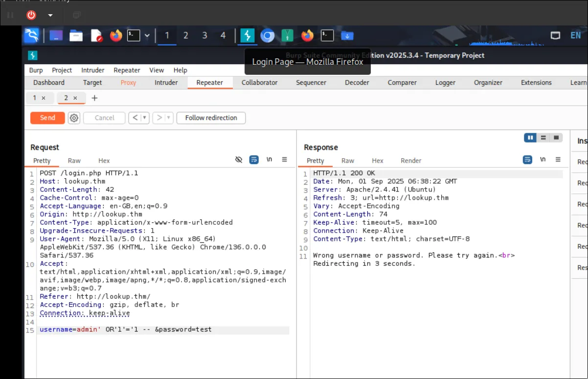Switch to workspace 2
Image resolution: width=588 pixels, height=379 pixels.
pos(186,35)
